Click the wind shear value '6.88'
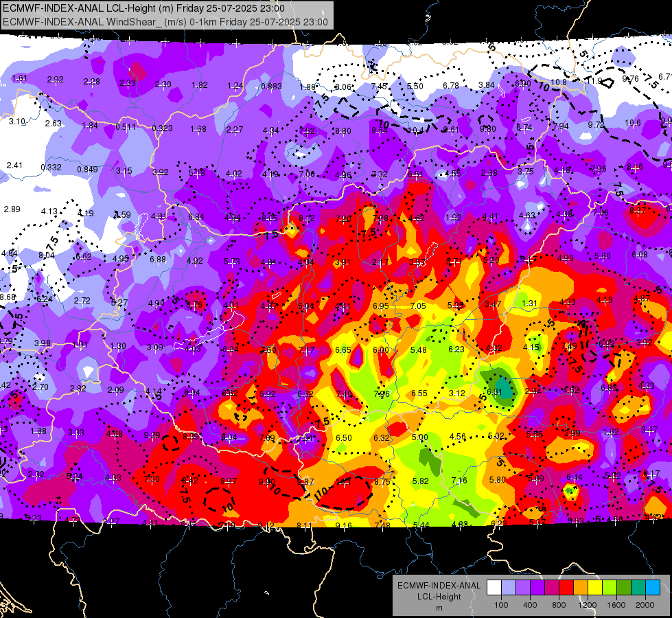 click(158, 260)
